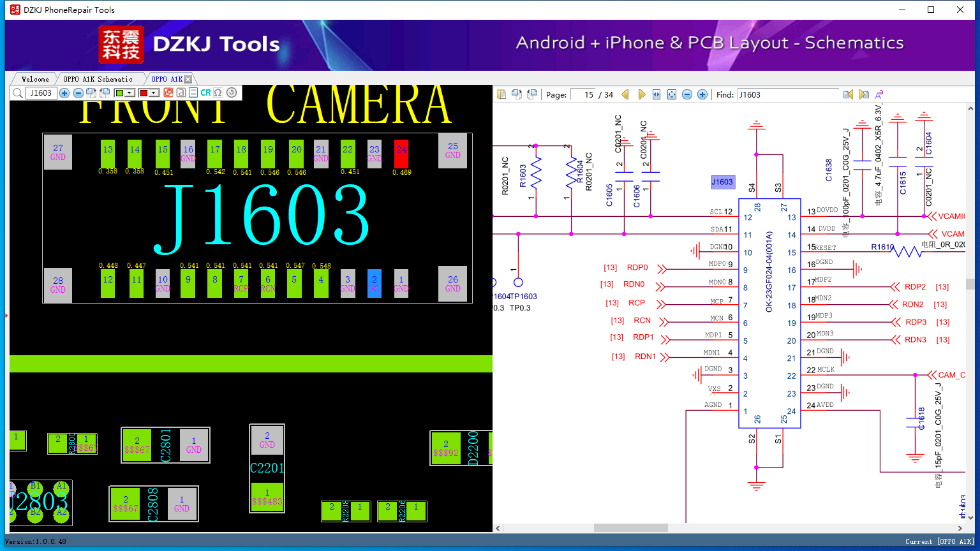Rotate schematic page counter-clockwise

point(531,94)
